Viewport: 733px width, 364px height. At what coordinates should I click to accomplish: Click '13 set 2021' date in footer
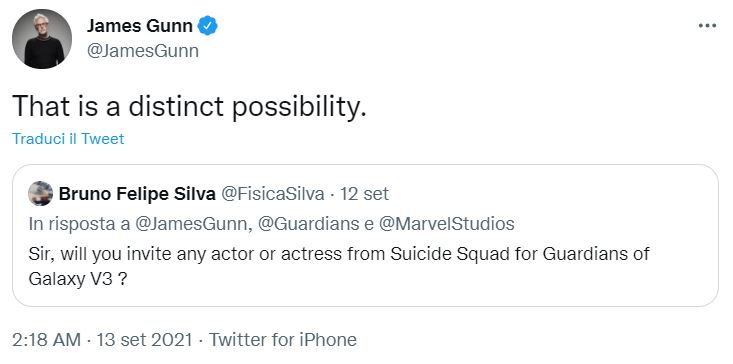coord(144,340)
